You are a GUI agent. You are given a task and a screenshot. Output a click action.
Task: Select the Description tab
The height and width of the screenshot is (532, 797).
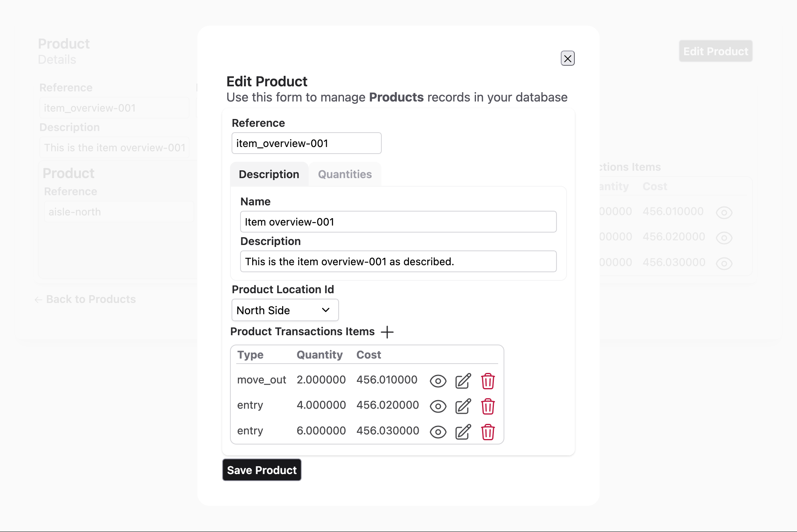tap(269, 174)
